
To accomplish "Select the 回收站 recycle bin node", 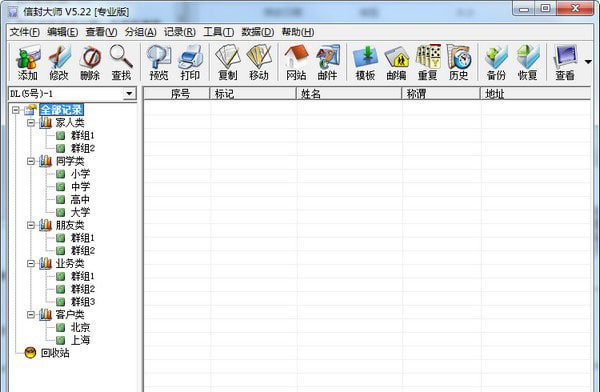I will [55, 353].
